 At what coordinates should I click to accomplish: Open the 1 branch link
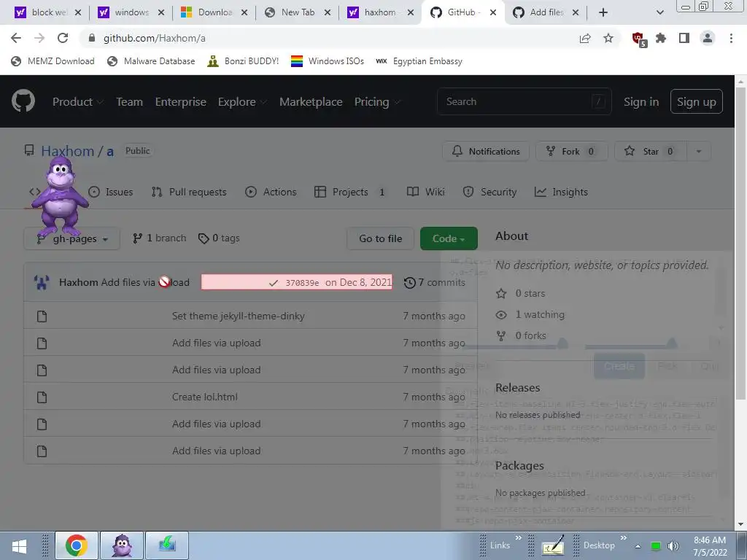click(160, 238)
